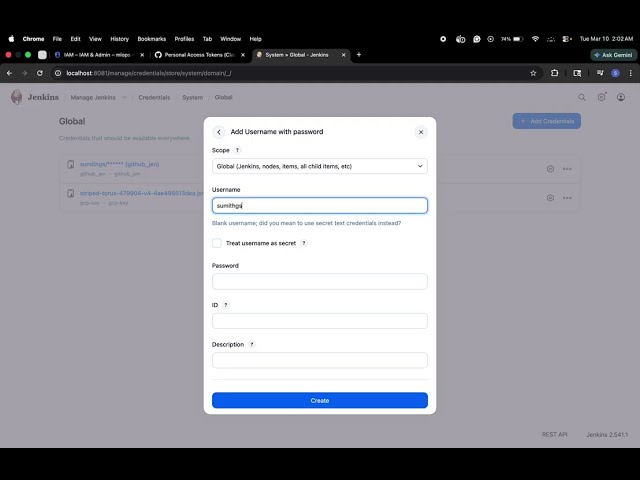Click the Password input field

[x=320, y=282]
